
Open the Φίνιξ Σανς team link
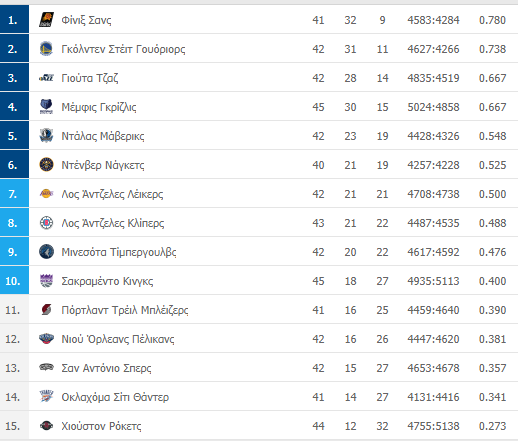pos(86,20)
